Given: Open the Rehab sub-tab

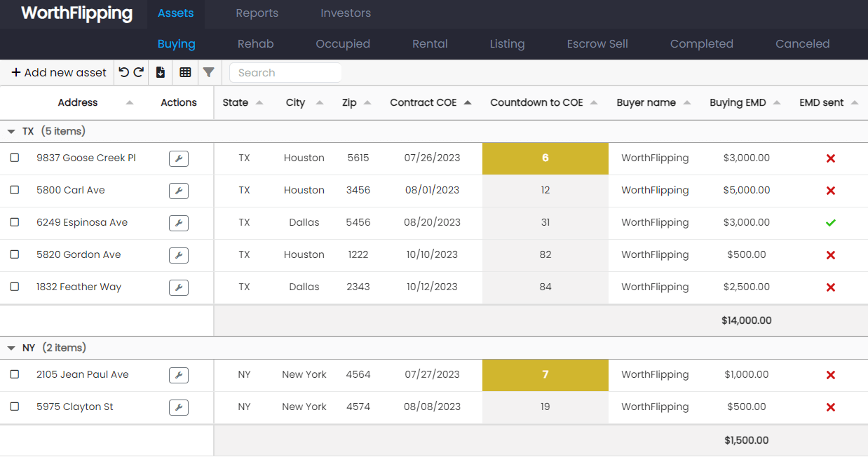Looking at the screenshot, I should point(255,43).
